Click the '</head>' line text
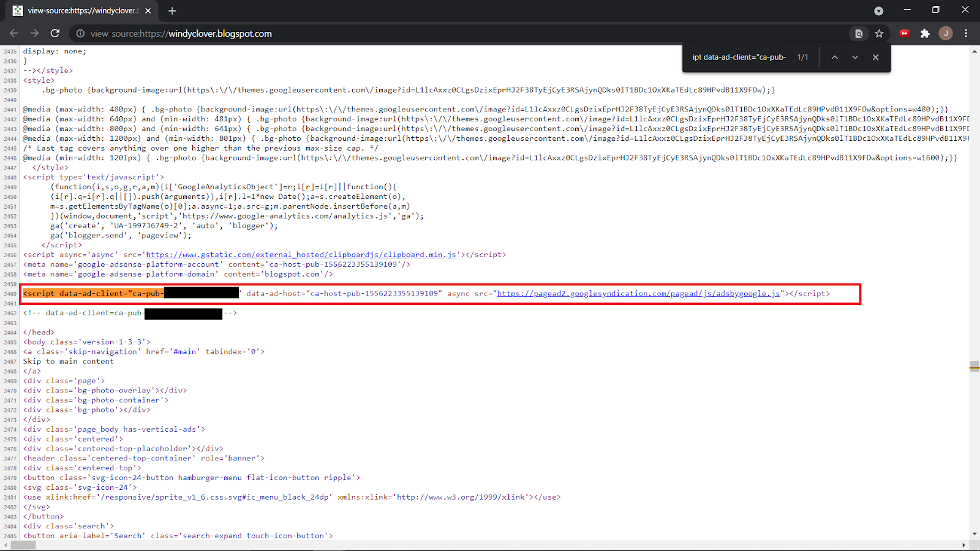The image size is (980, 551). point(39,332)
